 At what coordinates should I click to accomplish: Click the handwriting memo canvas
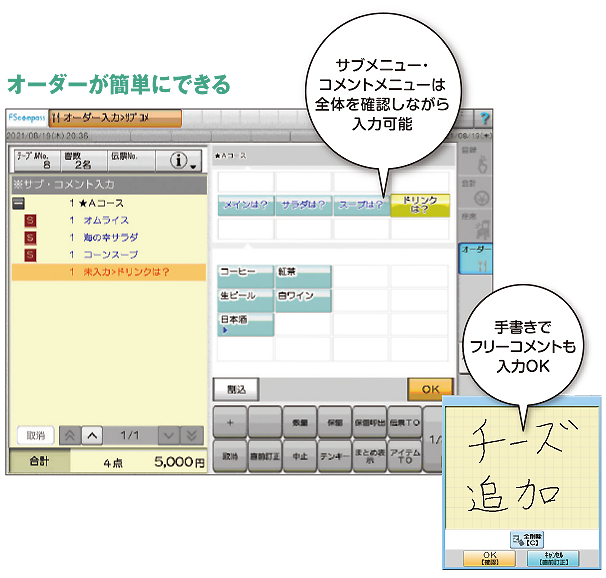522,468
